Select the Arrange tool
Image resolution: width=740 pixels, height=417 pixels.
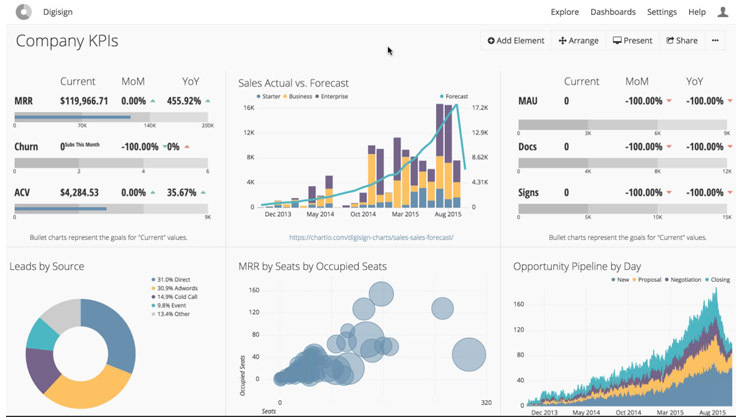click(579, 41)
